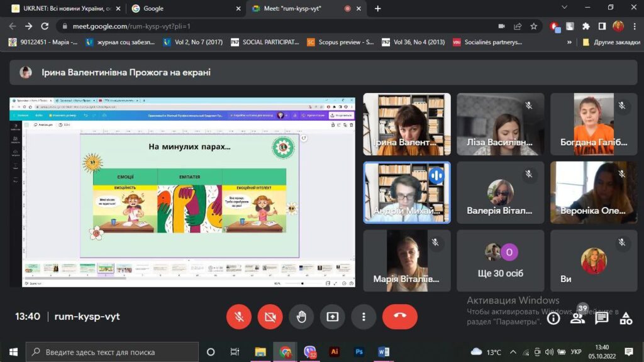Switch to the UKR.NET browser tab

pos(63,9)
